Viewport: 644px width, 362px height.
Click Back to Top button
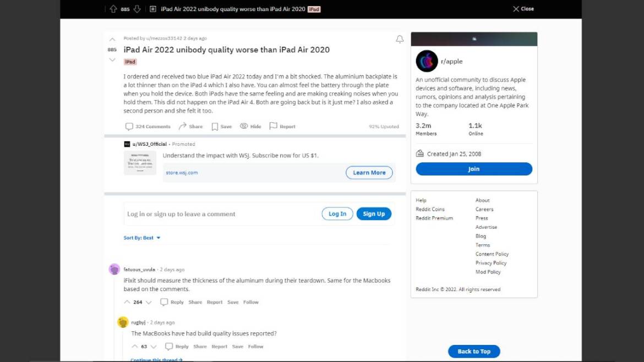[474, 352]
